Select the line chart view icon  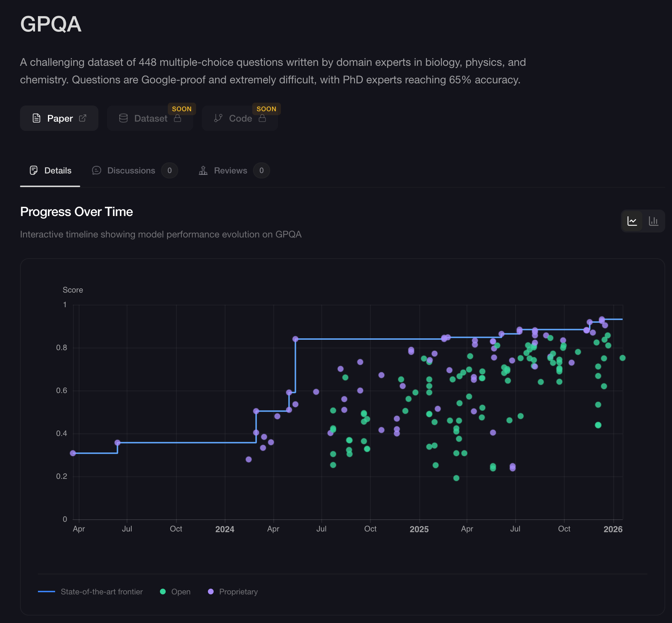click(632, 221)
